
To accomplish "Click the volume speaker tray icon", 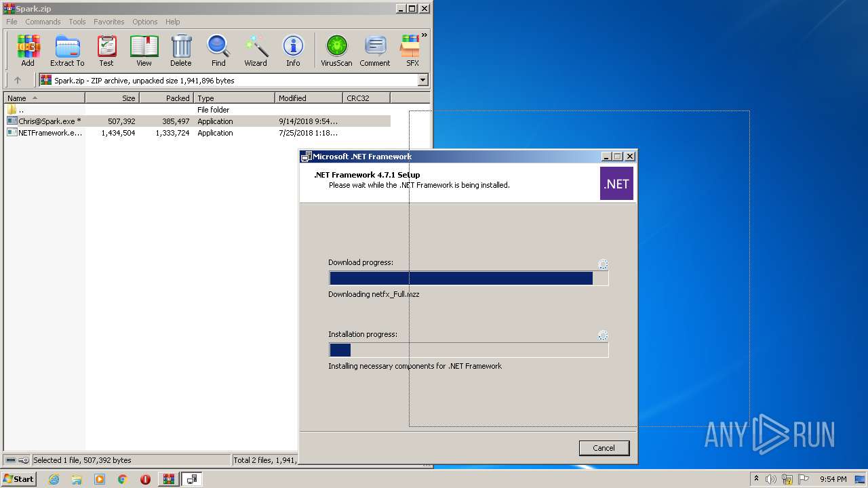I will click(x=771, y=479).
